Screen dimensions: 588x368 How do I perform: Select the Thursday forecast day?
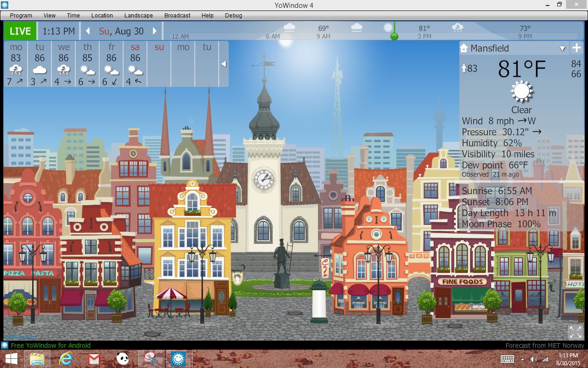(x=87, y=64)
